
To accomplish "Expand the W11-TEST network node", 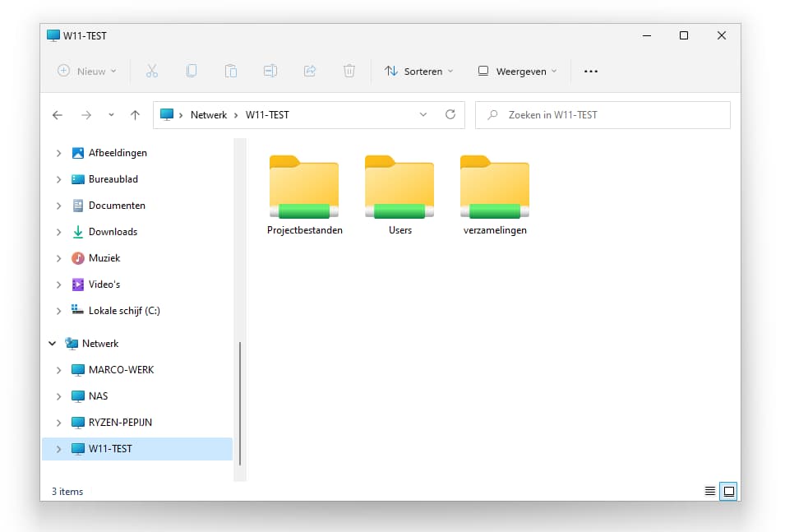I will [58, 449].
